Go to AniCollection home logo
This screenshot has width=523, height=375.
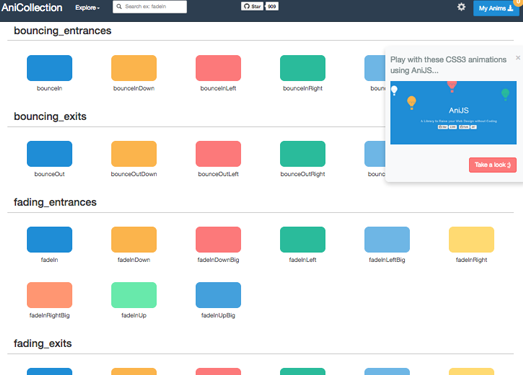point(32,7)
